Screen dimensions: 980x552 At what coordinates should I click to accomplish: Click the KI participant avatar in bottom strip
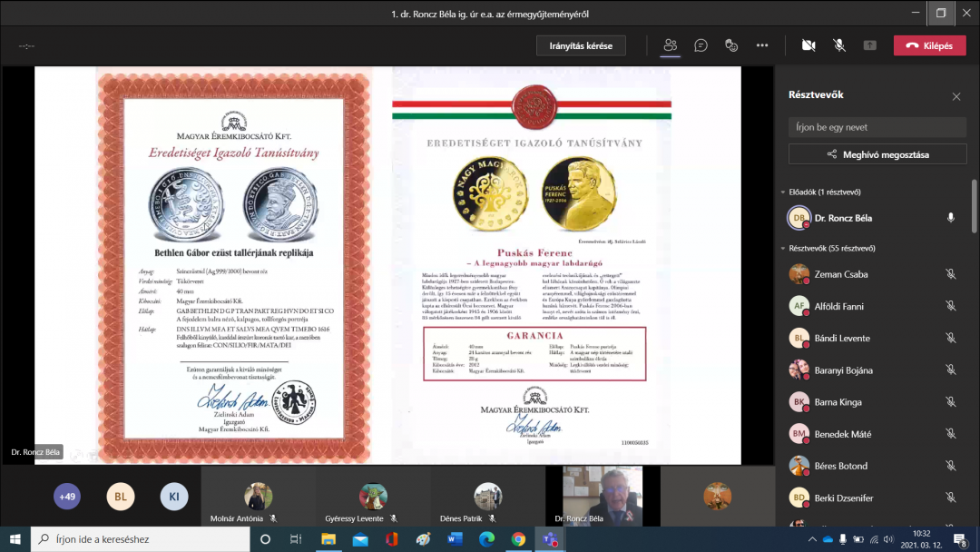(173, 497)
